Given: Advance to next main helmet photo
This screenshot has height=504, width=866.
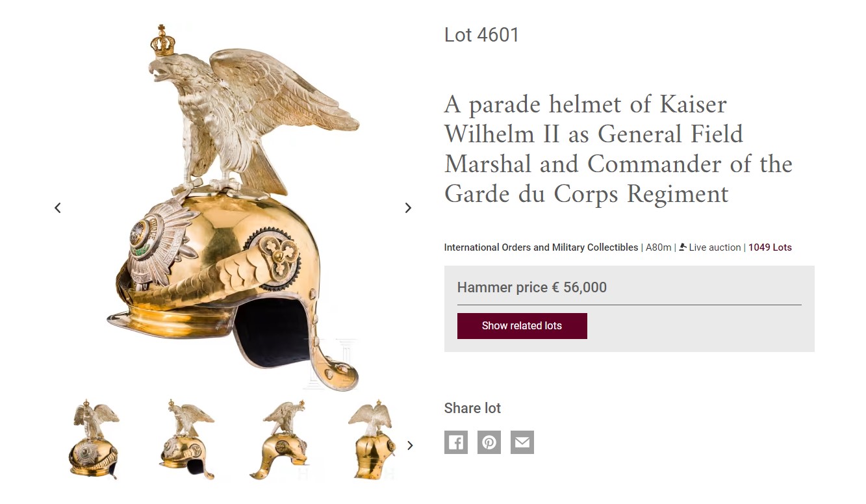Looking at the screenshot, I should [408, 208].
